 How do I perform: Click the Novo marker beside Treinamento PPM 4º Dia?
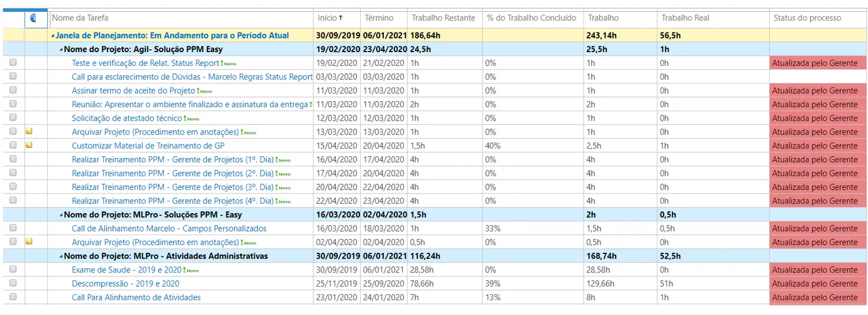pos(283,201)
